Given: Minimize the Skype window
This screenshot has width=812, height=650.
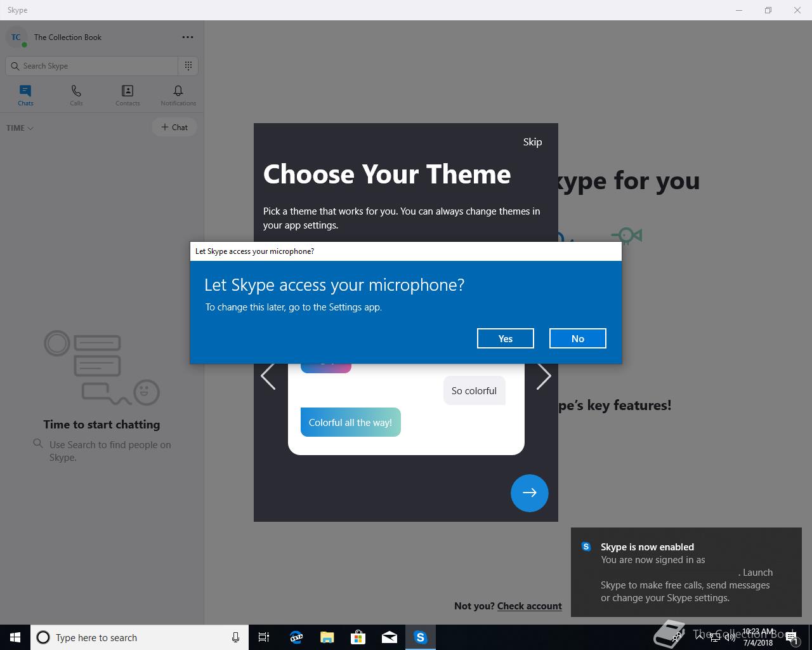Looking at the screenshot, I should pos(739,10).
